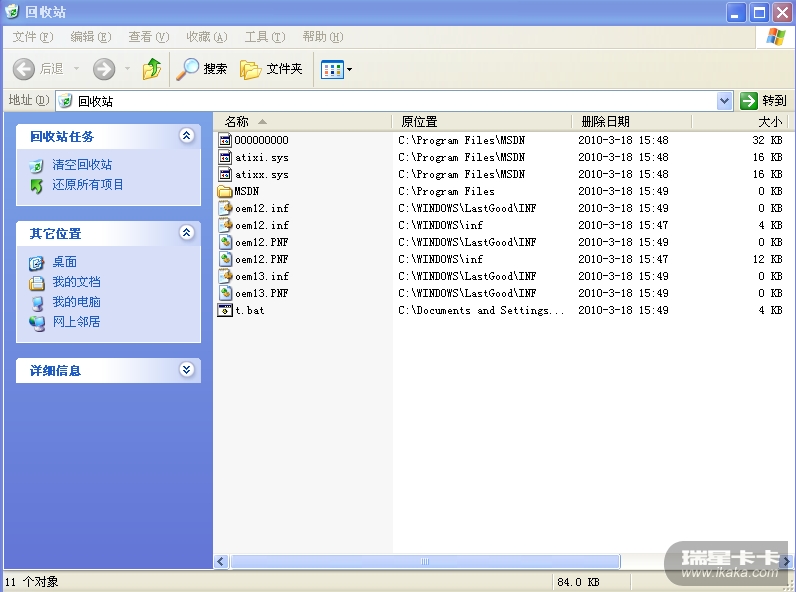Click the 32 KB size cell

click(767, 140)
